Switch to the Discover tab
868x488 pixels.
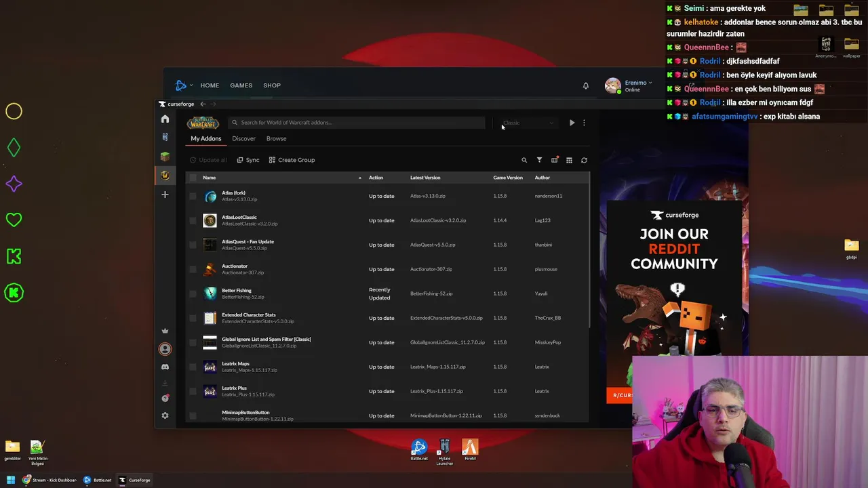pos(244,138)
